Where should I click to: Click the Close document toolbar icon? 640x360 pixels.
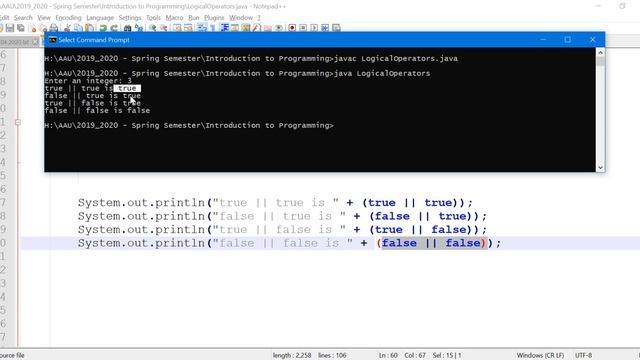[x=33, y=28]
